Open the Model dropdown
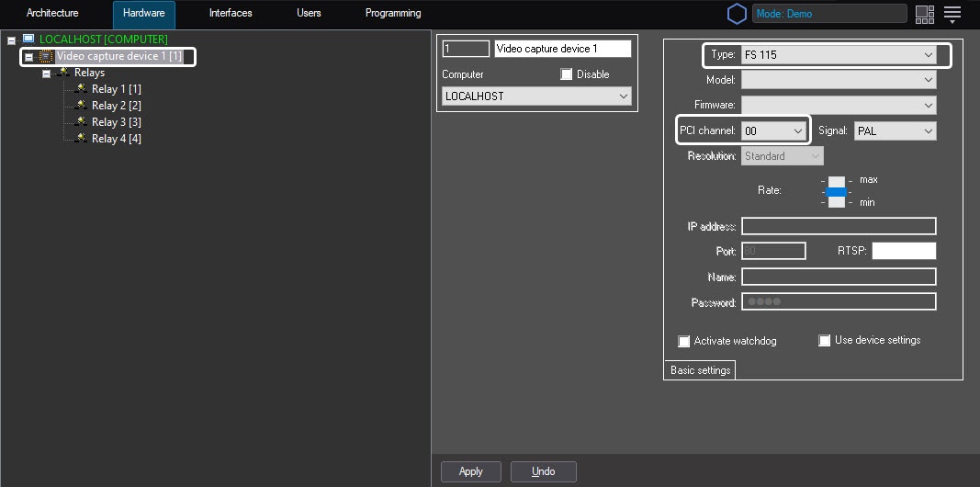This screenshot has width=980, height=487. pyautogui.click(x=839, y=80)
